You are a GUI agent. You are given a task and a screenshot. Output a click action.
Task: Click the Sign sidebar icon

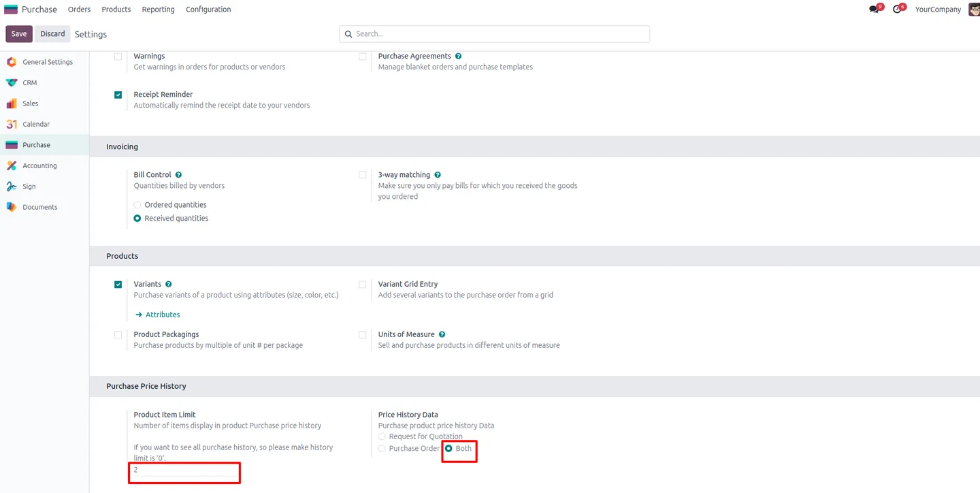(x=12, y=187)
